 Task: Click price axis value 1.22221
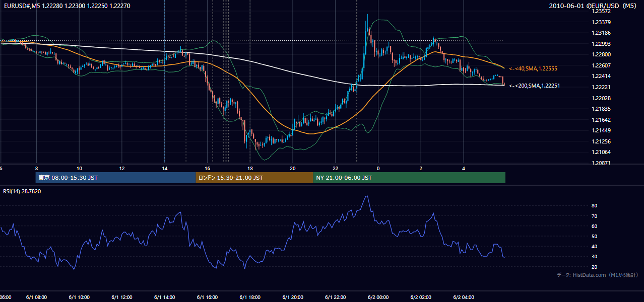601,87
